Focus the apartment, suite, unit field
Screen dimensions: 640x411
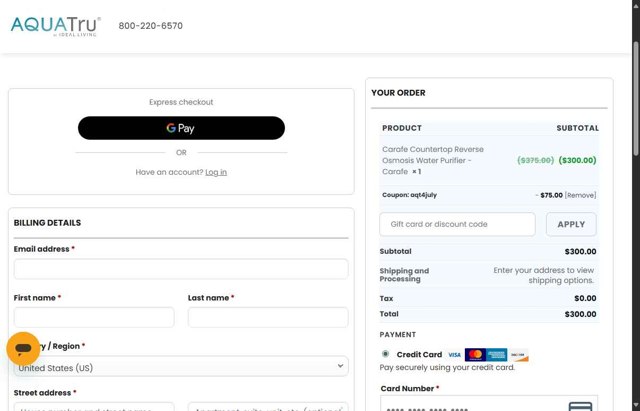pos(268,407)
